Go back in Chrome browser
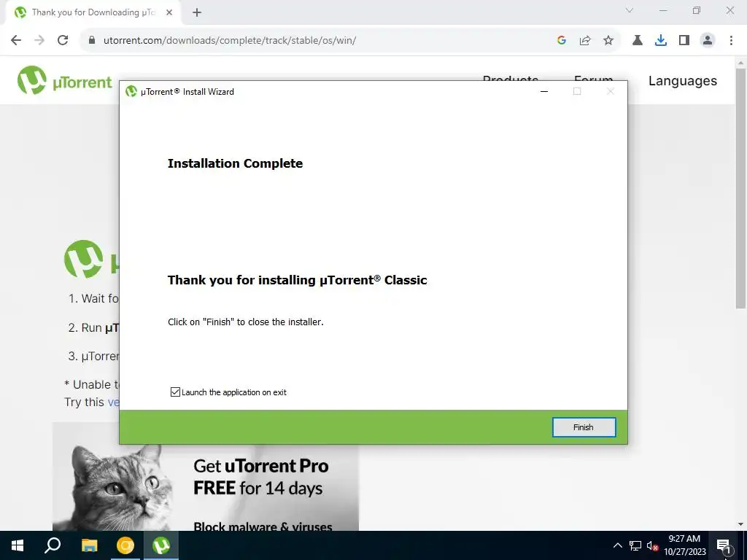The image size is (747, 560). click(16, 41)
